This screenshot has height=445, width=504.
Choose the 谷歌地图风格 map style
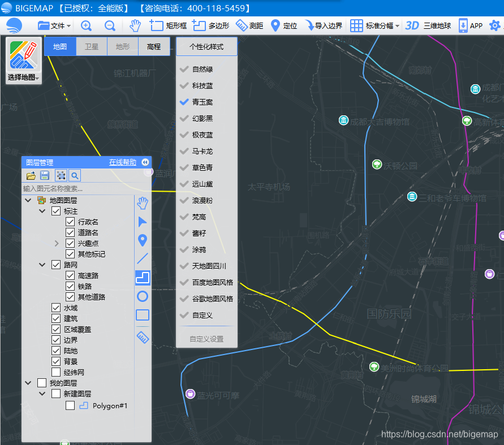pos(206,299)
